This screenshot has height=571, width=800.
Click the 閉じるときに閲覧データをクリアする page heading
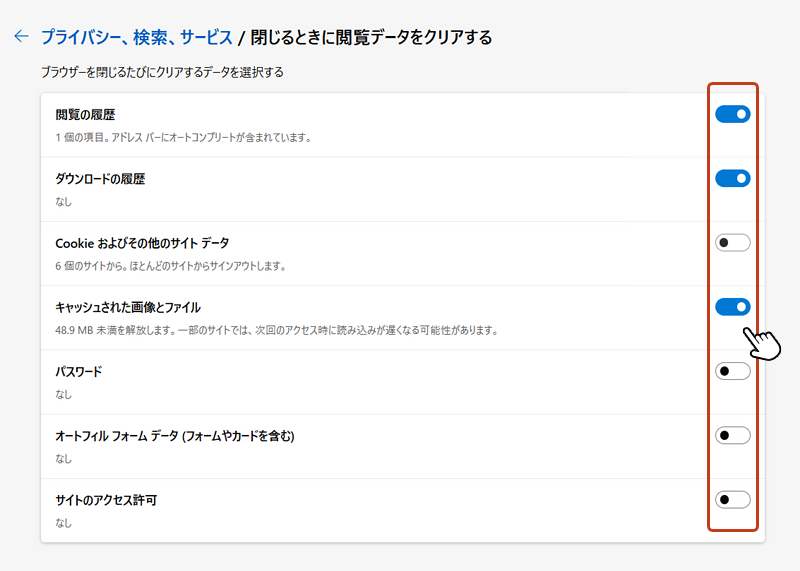point(371,37)
